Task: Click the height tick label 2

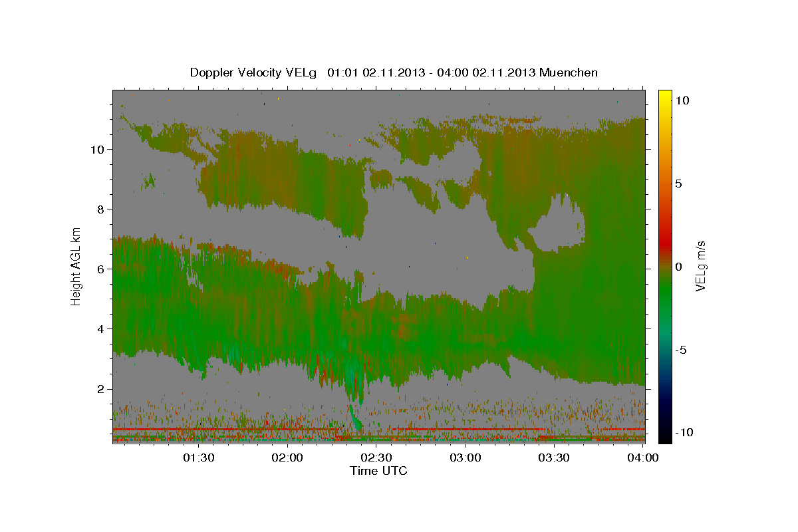Action: point(101,388)
